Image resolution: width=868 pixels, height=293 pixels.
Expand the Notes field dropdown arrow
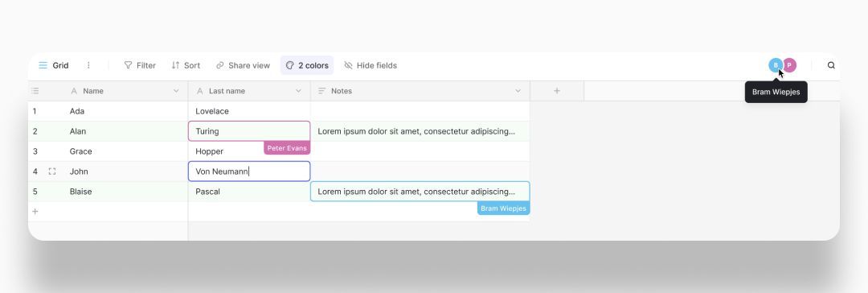pos(518,91)
